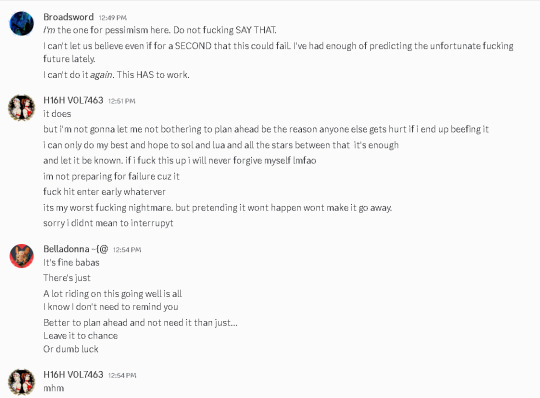
Task: Click Belladonna's 12:54 PM timestamp
Action: 127,250
